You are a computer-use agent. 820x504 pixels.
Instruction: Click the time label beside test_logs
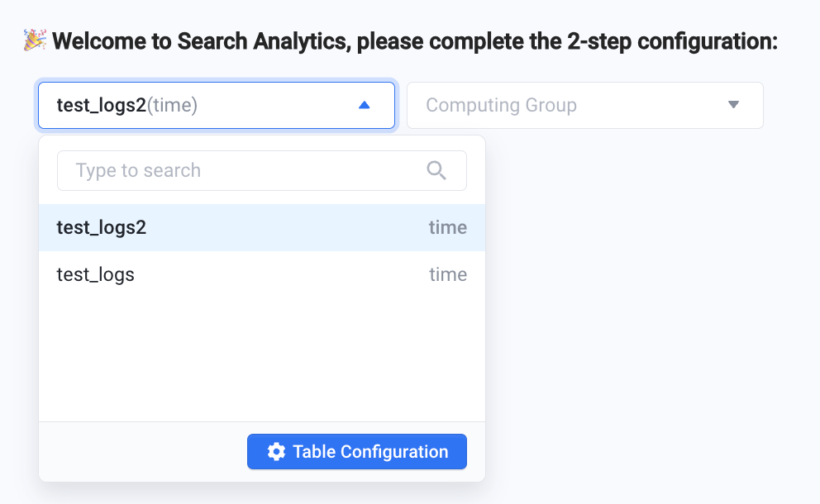448,274
